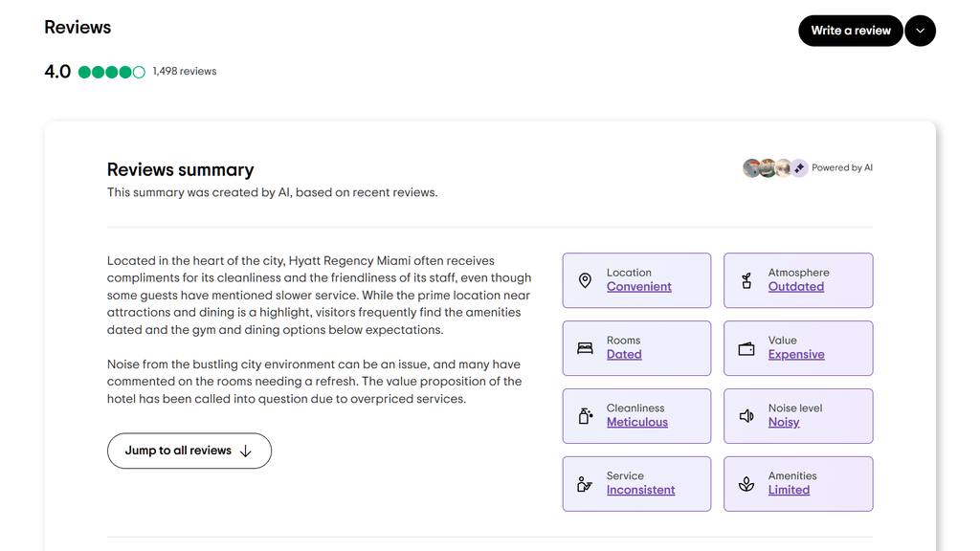View the 1,498 reviews link
The width and height of the screenshot is (980, 551).
(185, 71)
